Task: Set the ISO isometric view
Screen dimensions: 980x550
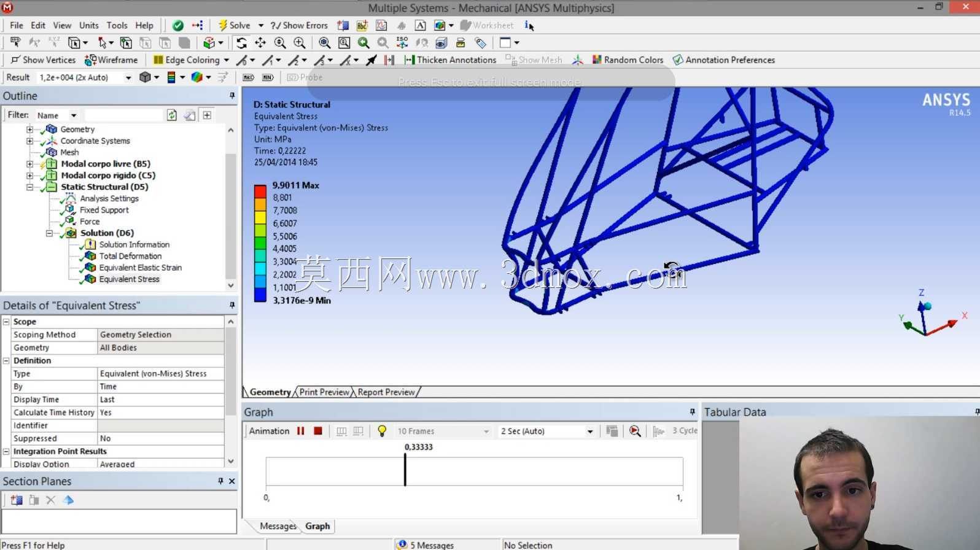Action: [402, 43]
